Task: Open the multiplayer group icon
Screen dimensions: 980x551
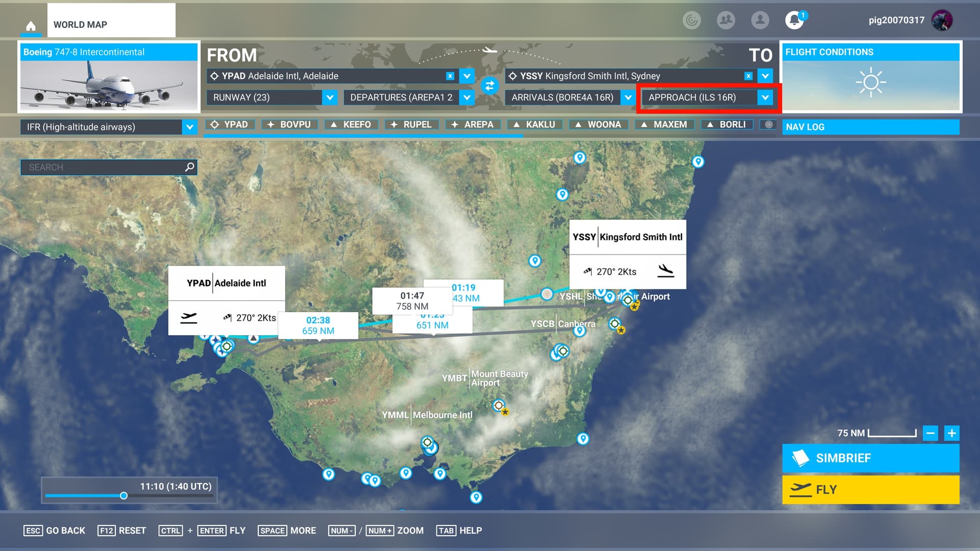Action: (725, 20)
